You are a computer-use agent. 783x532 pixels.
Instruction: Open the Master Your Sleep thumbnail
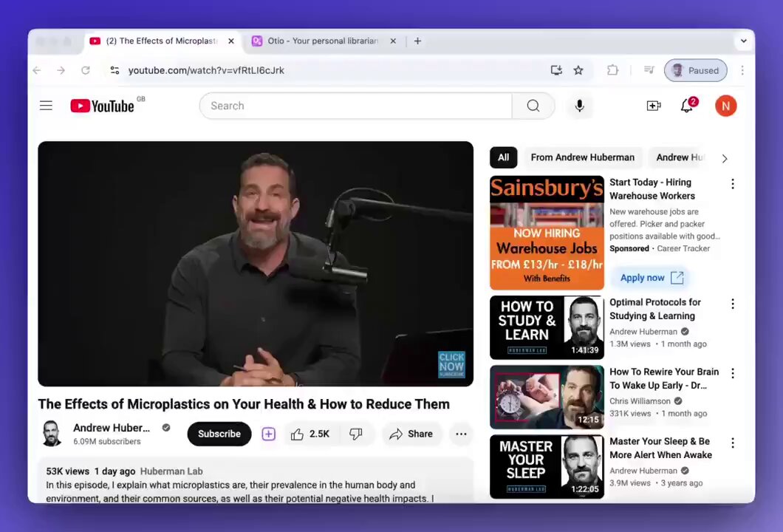(547, 466)
